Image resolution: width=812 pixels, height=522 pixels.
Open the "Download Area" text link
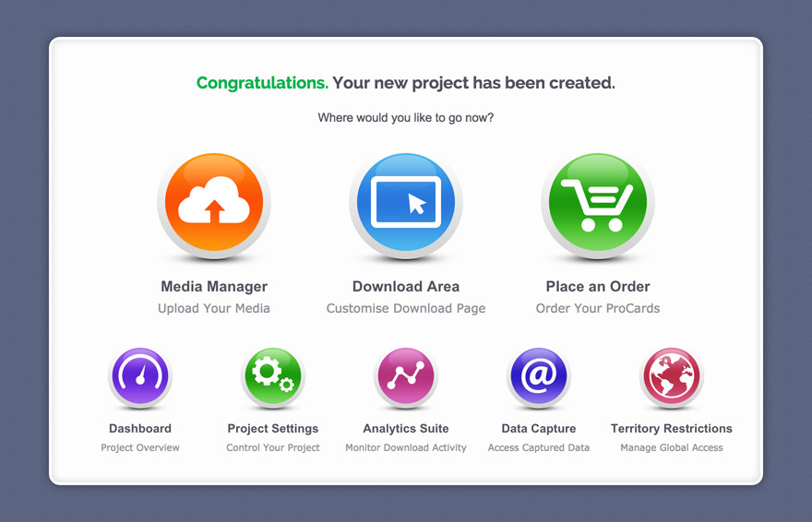(406, 287)
